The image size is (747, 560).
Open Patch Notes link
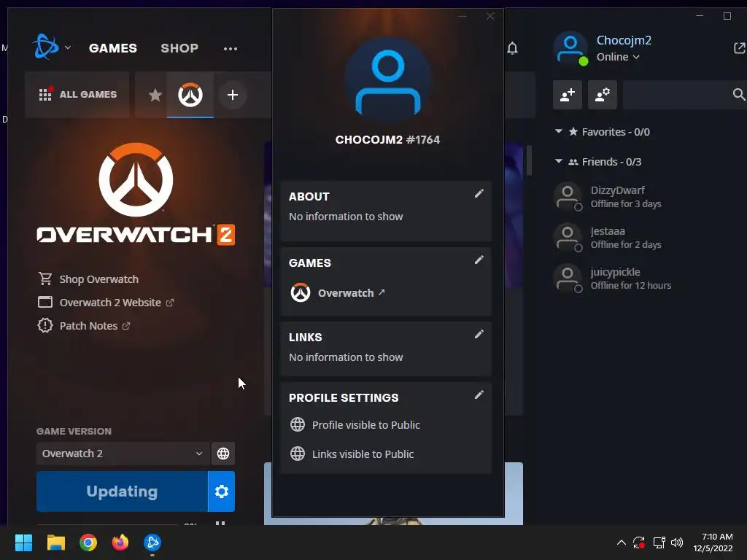pos(83,326)
